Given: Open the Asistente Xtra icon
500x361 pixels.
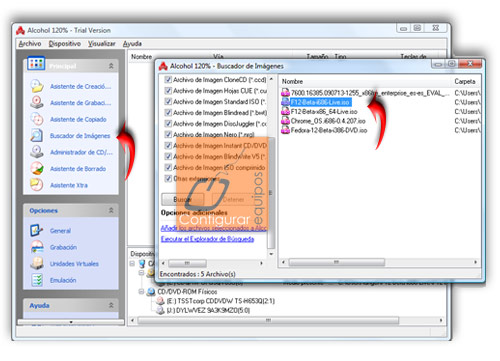Looking at the screenshot, I should tap(37, 185).
